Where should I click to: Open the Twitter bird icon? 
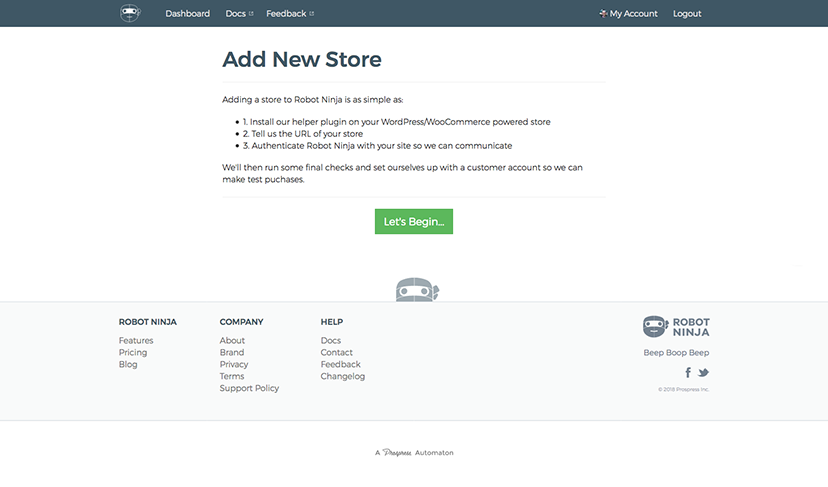[x=703, y=373]
